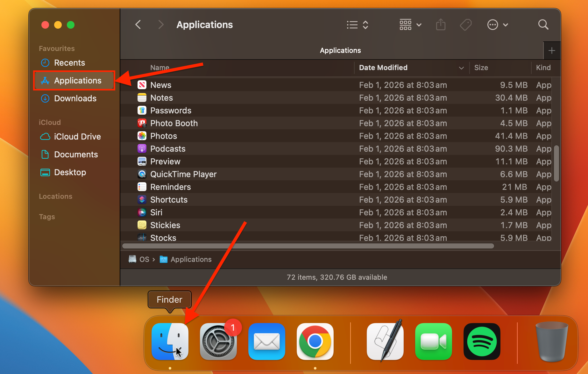This screenshot has height=374, width=588.
Task: Select the Stickies app icon
Action: [142, 225]
